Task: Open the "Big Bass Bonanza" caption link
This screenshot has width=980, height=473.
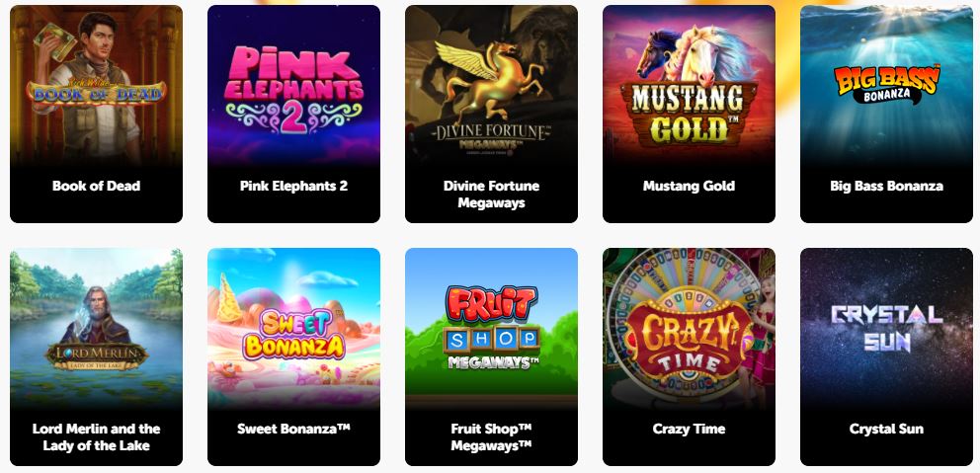Action: [x=886, y=186]
